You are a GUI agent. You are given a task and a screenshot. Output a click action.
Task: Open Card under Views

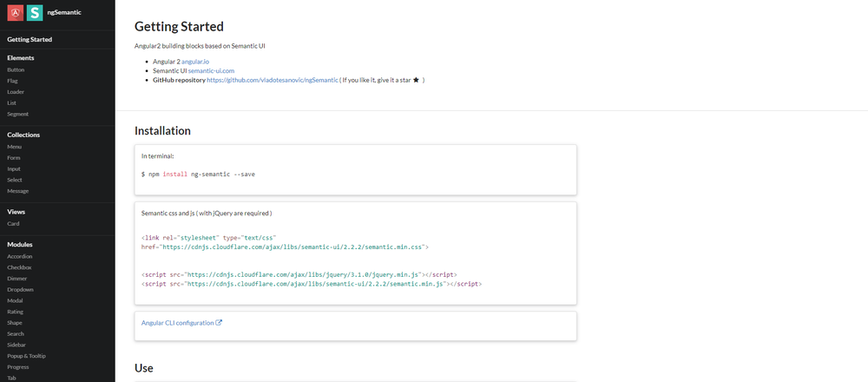click(x=13, y=224)
